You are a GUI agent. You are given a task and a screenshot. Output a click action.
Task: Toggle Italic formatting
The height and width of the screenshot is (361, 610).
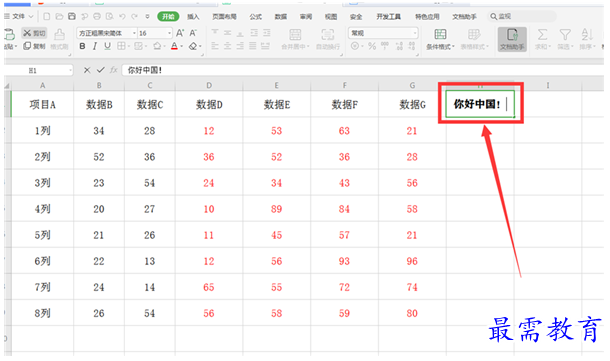click(x=95, y=46)
